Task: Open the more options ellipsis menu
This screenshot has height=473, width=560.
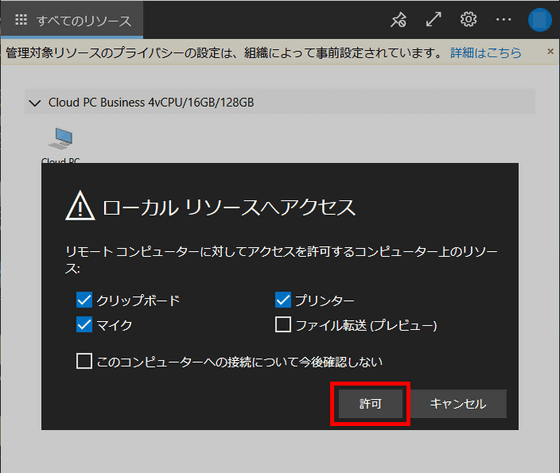Action: 504,19
